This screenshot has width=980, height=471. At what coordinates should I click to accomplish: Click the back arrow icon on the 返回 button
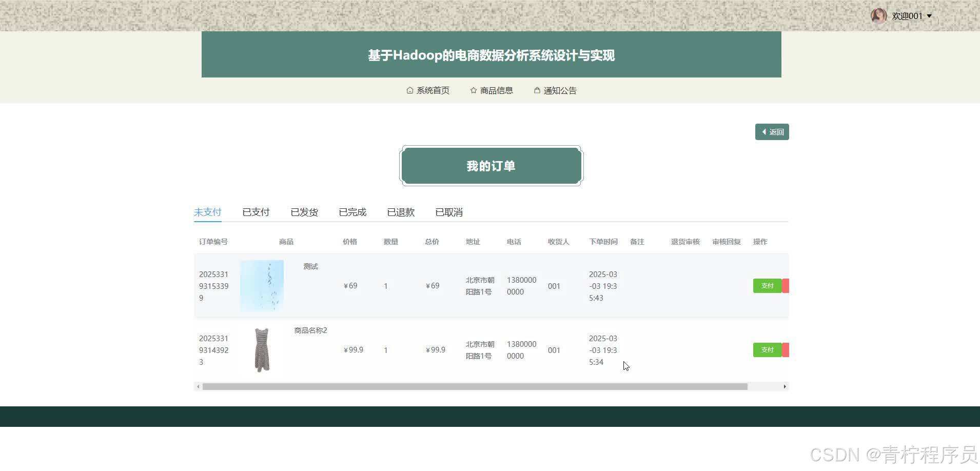(765, 132)
